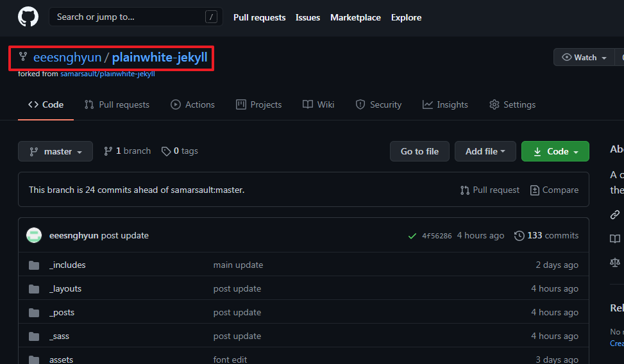Click the folder icon beside _posts

click(34, 313)
